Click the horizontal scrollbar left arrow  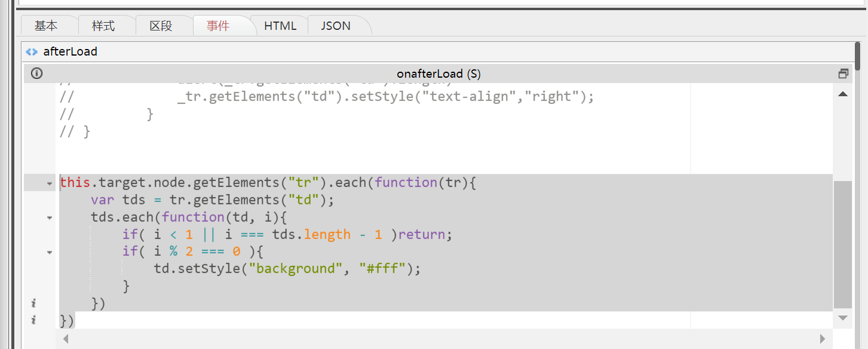click(x=66, y=339)
